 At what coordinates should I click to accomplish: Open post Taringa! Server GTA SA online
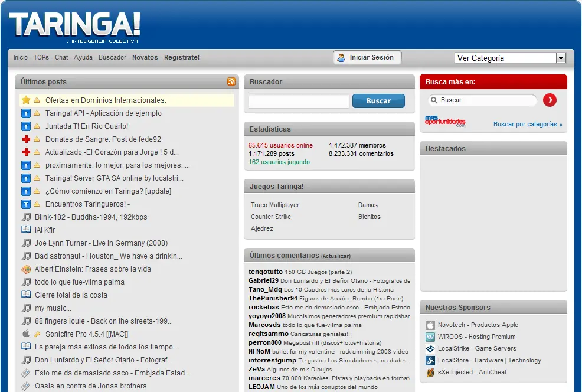[115, 178]
